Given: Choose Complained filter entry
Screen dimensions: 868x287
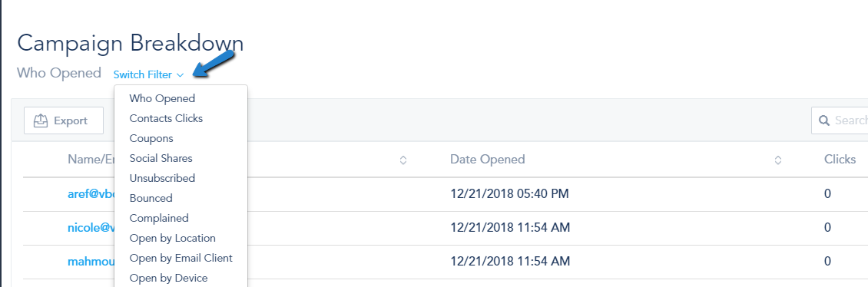Looking at the screenshot, I should click(x=159, y=218).
